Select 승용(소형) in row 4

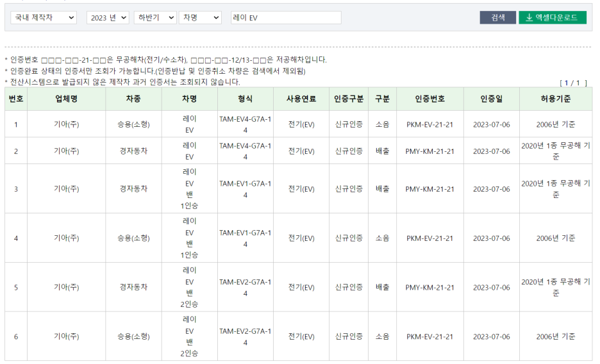click(x=133, y=238)
